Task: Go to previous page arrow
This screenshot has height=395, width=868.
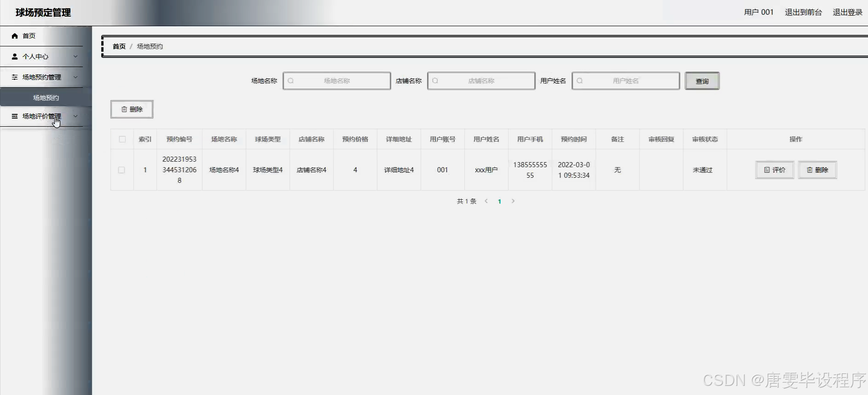Action: tap(486, 201)
